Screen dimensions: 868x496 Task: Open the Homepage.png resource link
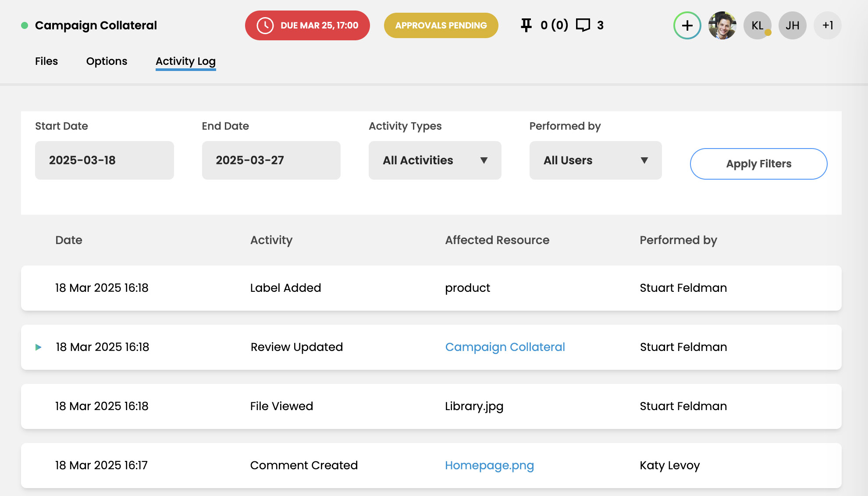(x=489, y=465)
